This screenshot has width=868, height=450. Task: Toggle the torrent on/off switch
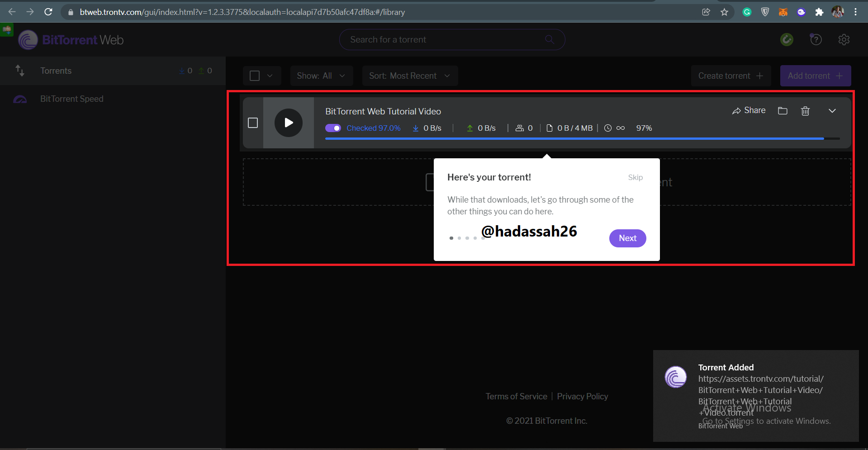(333, 128)
